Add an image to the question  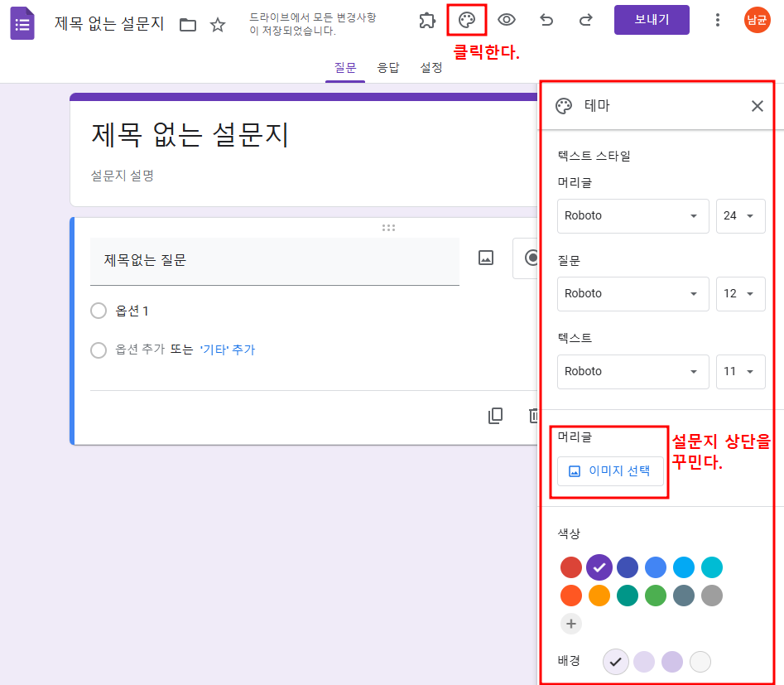click(x=487, y=258)
